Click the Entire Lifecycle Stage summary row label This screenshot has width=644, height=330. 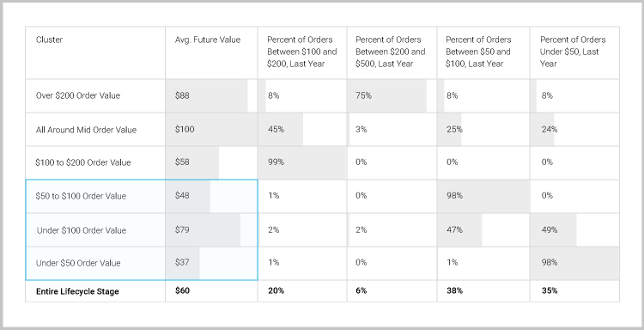click(77, 291)
